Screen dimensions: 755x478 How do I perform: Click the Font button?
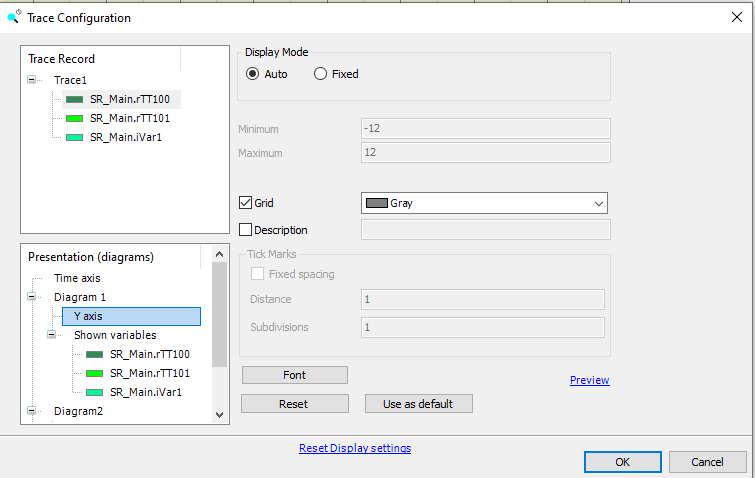pos(294,375)
